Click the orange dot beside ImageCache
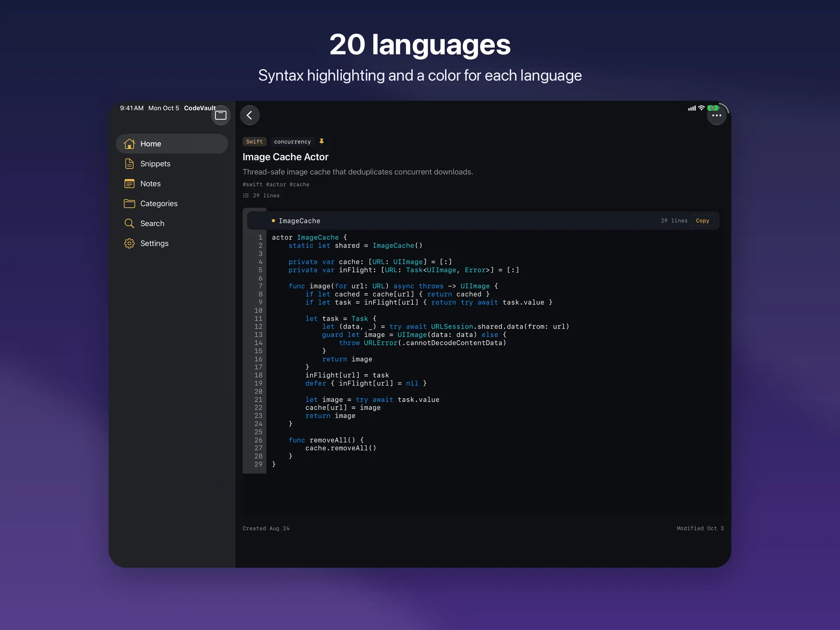This screenshot has height=630, width=840. [x=273, y=220]
